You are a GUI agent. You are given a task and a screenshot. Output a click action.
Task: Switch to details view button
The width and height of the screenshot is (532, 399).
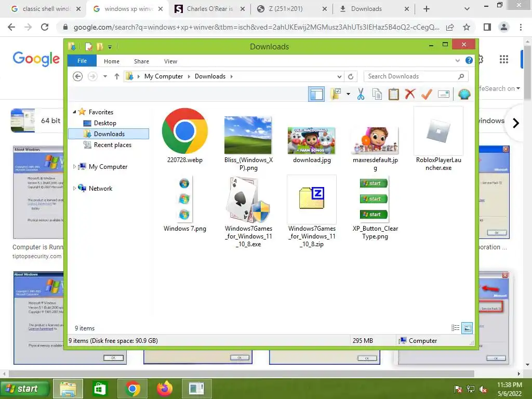[455, 328]
